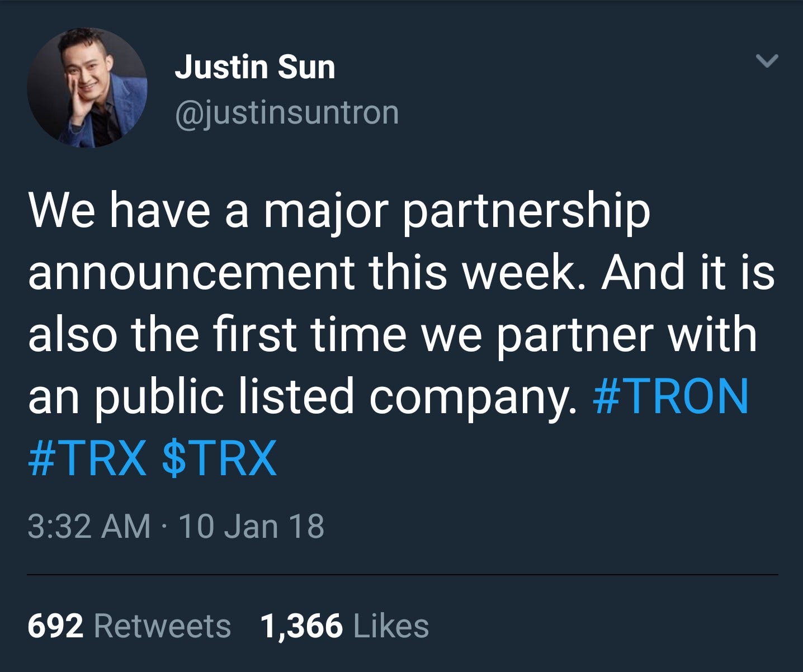The width and height of the screenshot is (803, 672).
Task: Click the word "announcement" in the tweet
Action: point(191,272)
